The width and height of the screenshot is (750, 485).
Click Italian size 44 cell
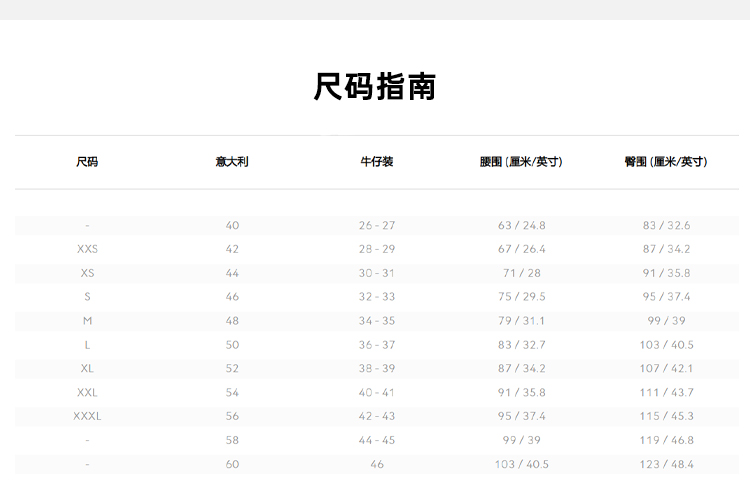(232, 273)
